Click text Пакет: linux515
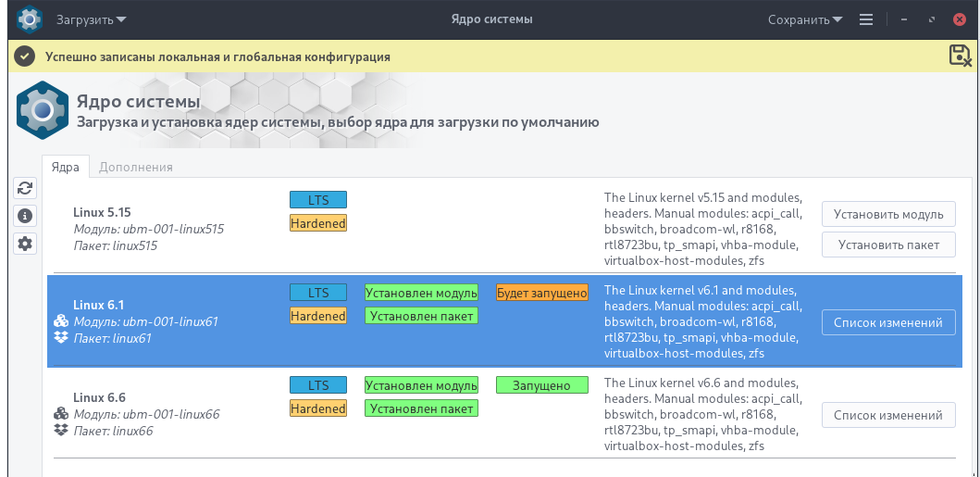The height and width of the screenshot is (477, 980). click(115, 245)
